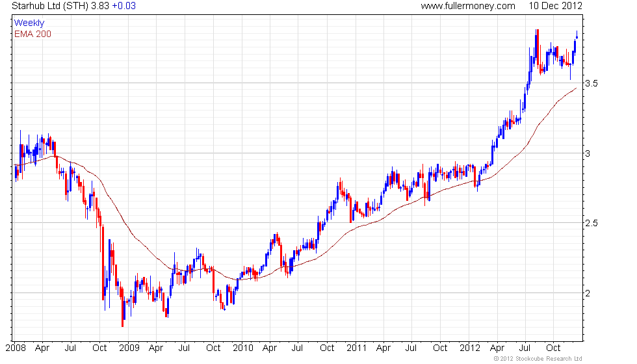Click the Starhub Ltd (STH) chart title
This screenshot has height=364, width=637.
pos(50,6)
